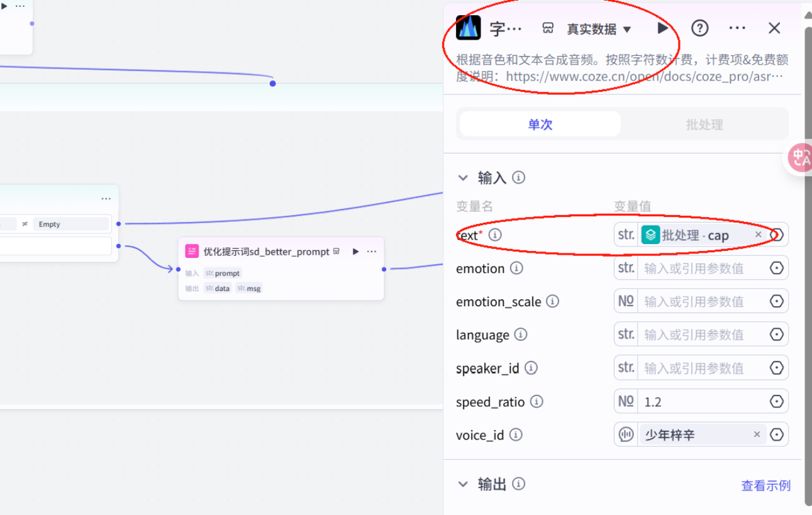
Task: Remove the 批处理·cap reference with its x
Action: (x=759, y=234)
